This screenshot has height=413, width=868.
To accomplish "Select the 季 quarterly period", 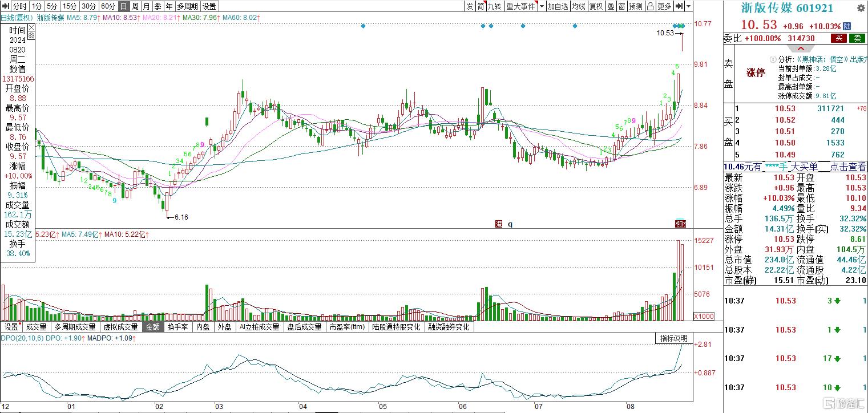I will click(x=158, y=6).
